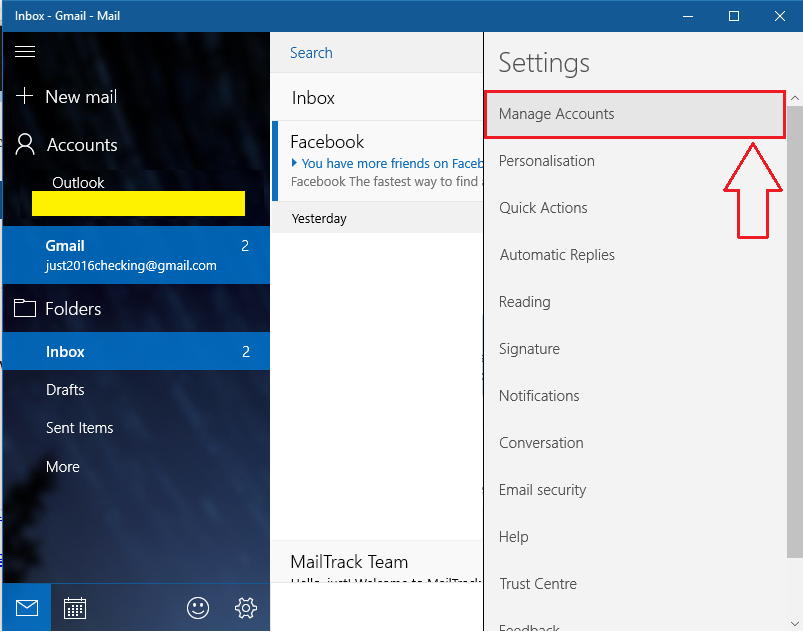The width and height of the screenshot is (803, 633).
Task: Expand More folders
Action: [x=63, y=466]
